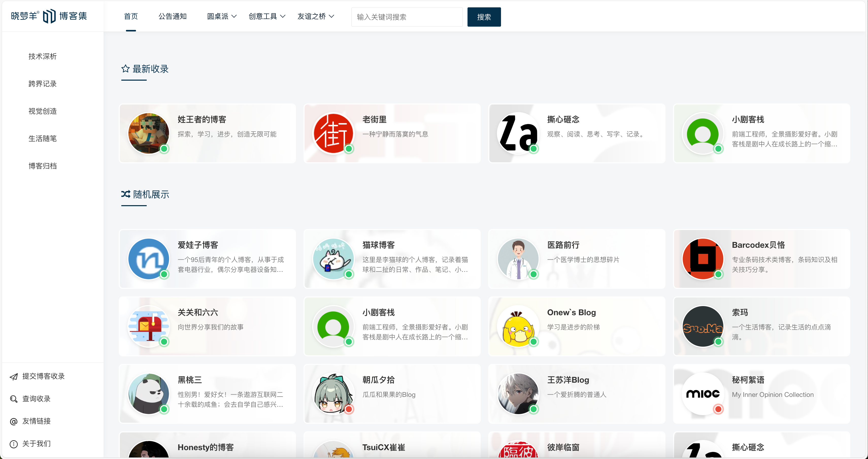This screenshot has height=459, width=868.
Task: Click the star icon next to 最新收录
Action: click(x=125, y=69)
